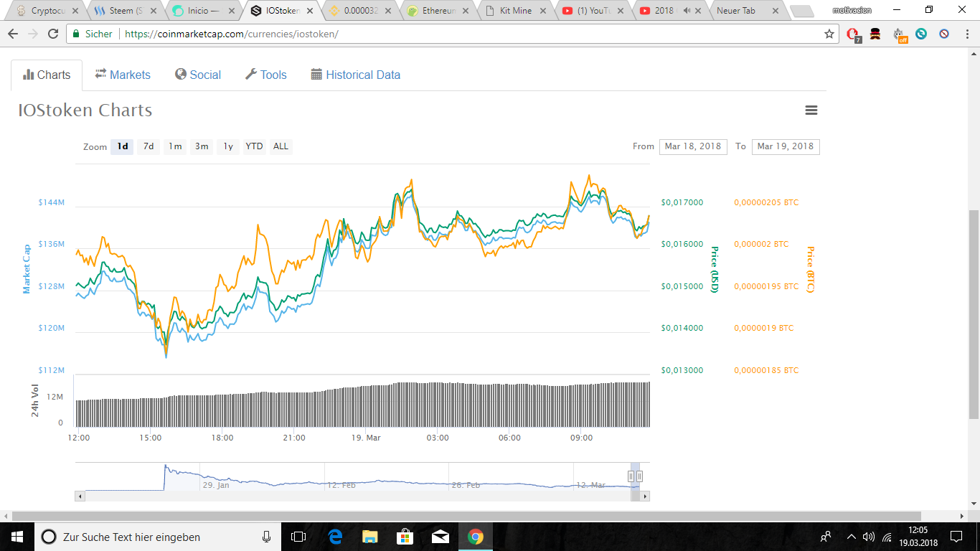Set chart zoom to 1d

[123, 146]
